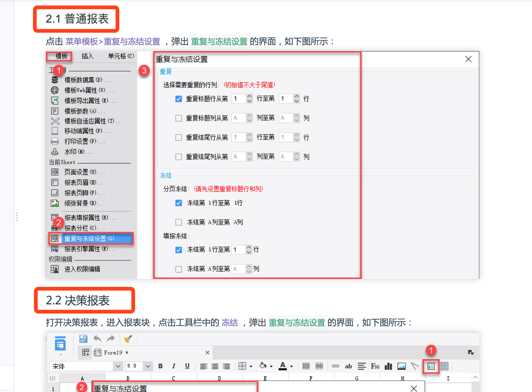
Task: Insert chart with bar chart icon
Action: [x=388, y=366]
